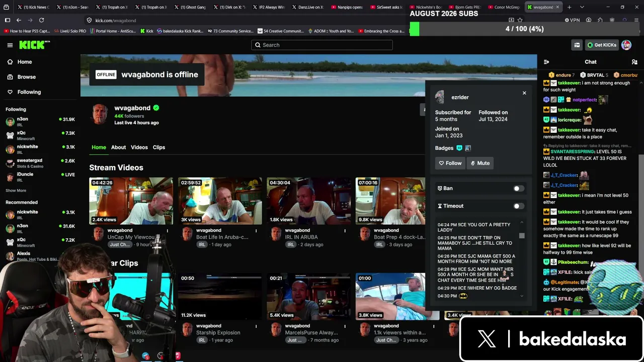Play the MarcelsPurse clip thumbnail
644x362 pixels.
pyautogui.click(x=308, y=297)
